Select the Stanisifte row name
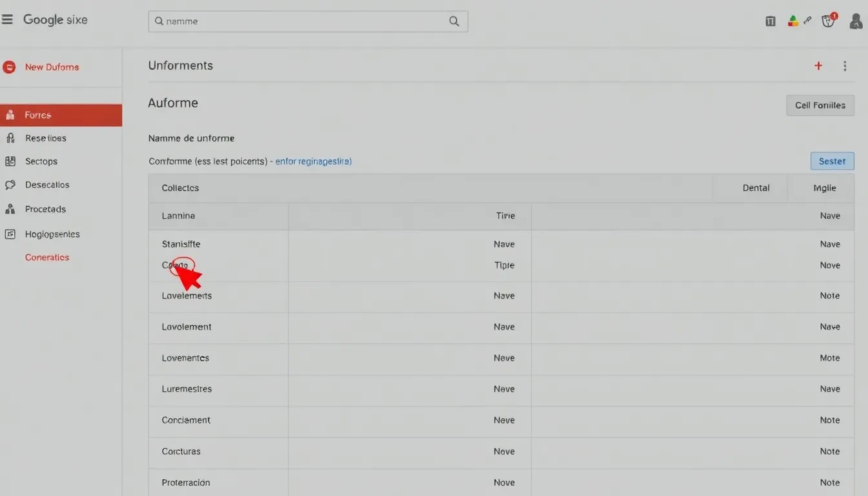 click(181, 245)
